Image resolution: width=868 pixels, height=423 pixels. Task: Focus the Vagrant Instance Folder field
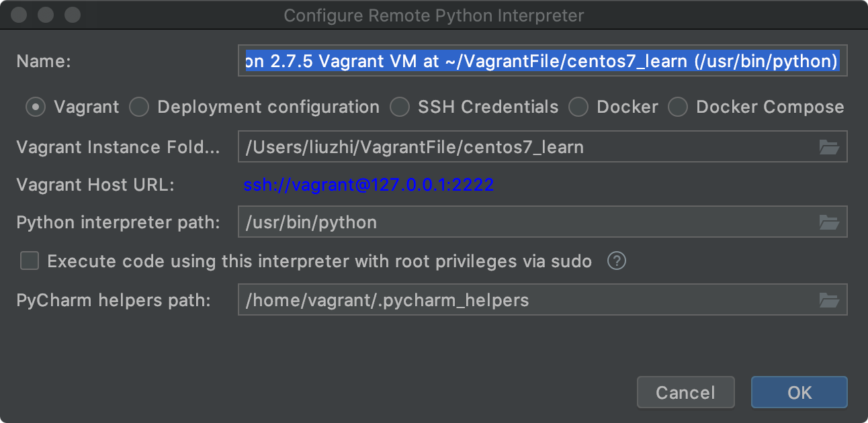[524, 147]
